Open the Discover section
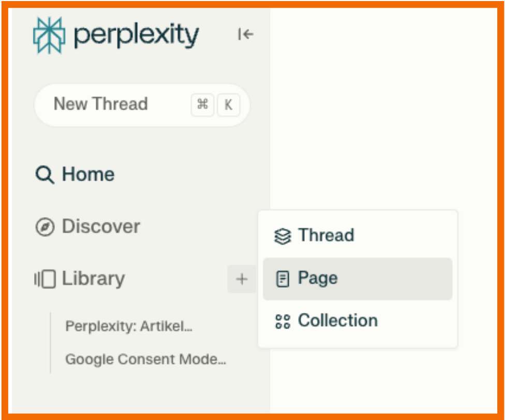Image resolution: width=505 pixels, height=420 pixels. pos(101,227)
